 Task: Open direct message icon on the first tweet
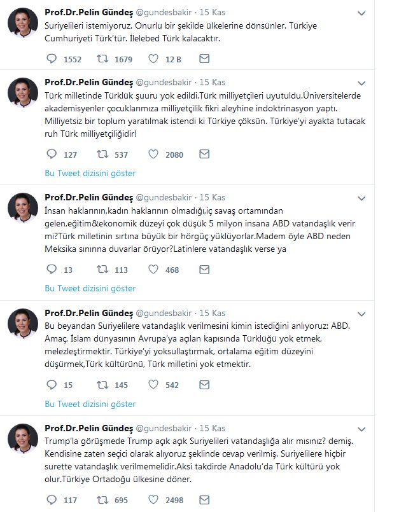coord(204,60)
